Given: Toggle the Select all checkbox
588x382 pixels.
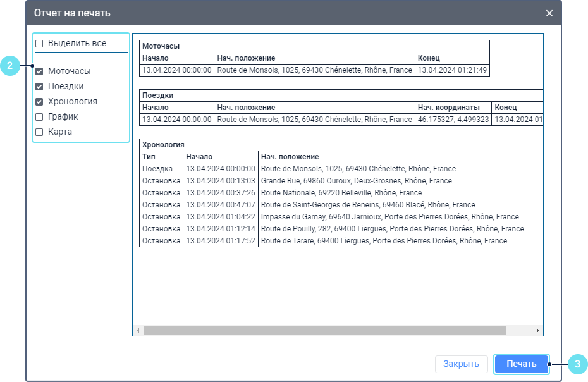Looking at the screenshot, I should (39, 44).
